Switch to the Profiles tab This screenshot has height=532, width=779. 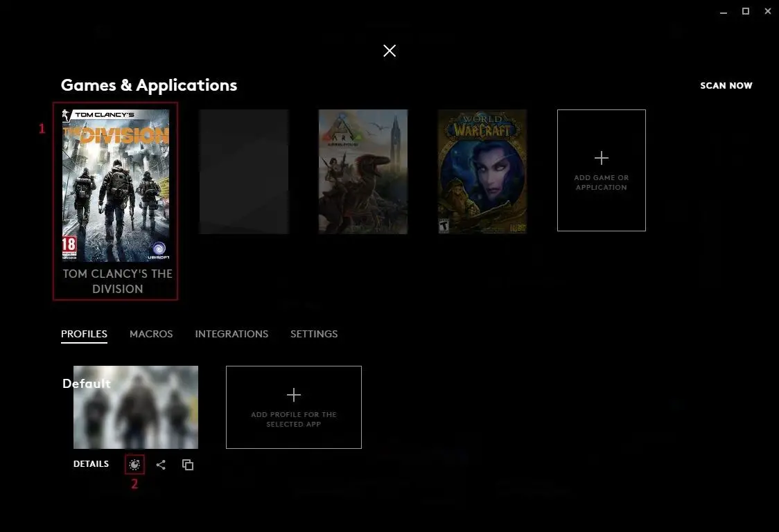pos(84,334)
